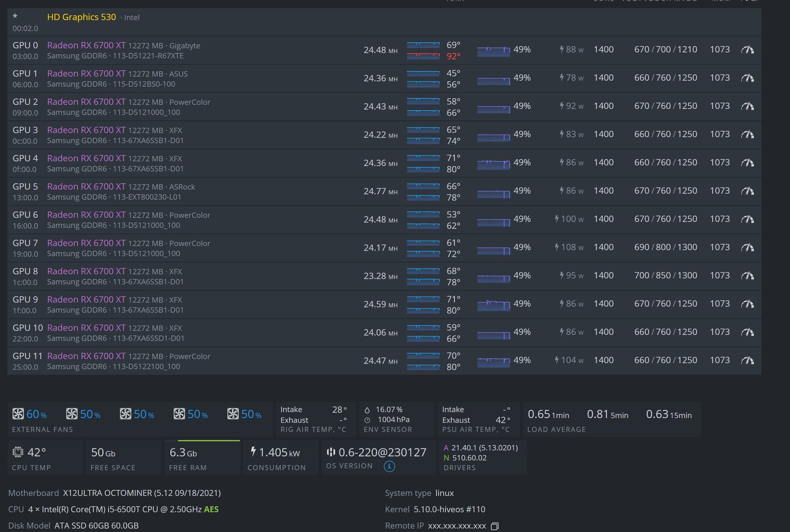Click the pressure gauge icon beside 1004 hPa
Viewport: 790px width, 532px height.
pyautogui.click(x=367, y=420)
